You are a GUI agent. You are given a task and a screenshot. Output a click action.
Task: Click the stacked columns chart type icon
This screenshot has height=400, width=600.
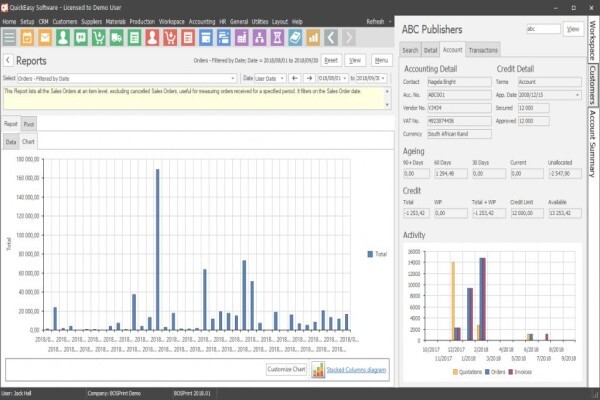point(318,370)
